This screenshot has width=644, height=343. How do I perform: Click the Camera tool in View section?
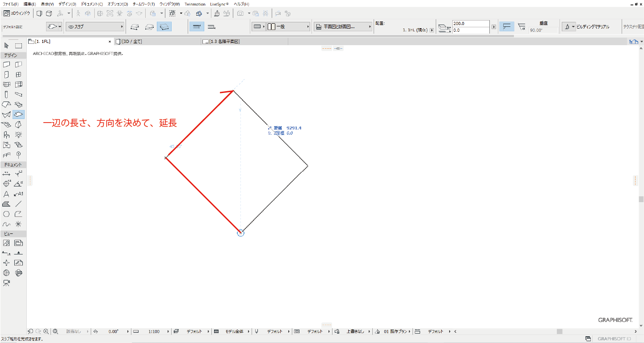point(6,283)
